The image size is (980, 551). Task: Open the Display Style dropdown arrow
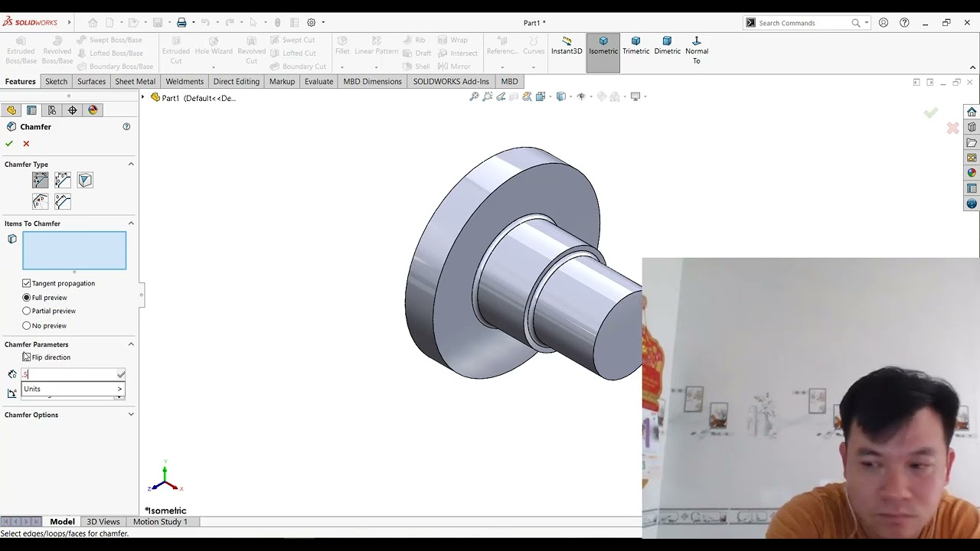coord(569,96)
